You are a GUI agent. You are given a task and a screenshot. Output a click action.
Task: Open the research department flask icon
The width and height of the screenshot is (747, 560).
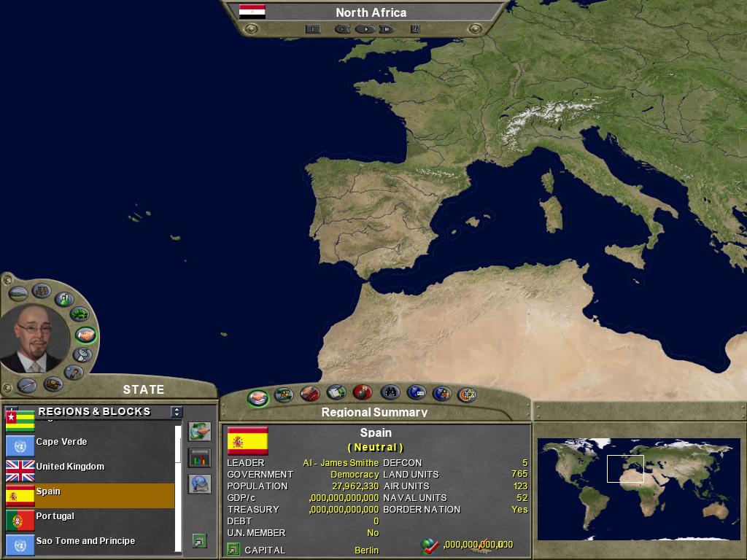(x=63, y=299)
